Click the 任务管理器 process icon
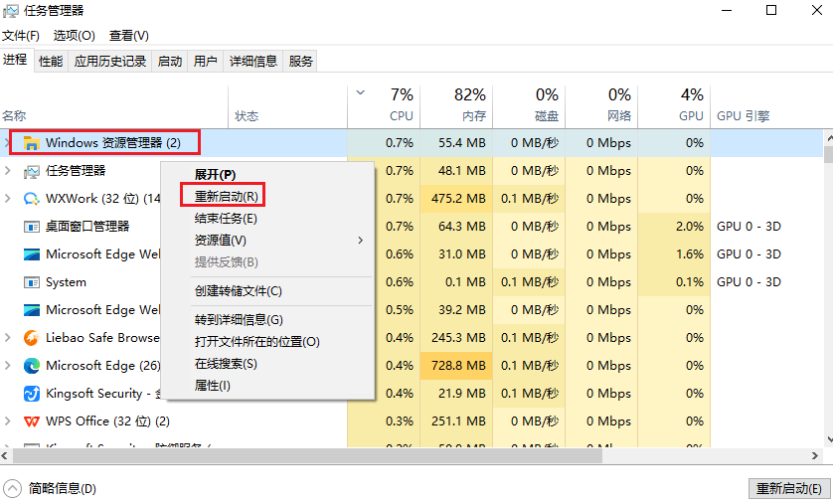Viewport: 833px width, 504px height. [32, 171]
